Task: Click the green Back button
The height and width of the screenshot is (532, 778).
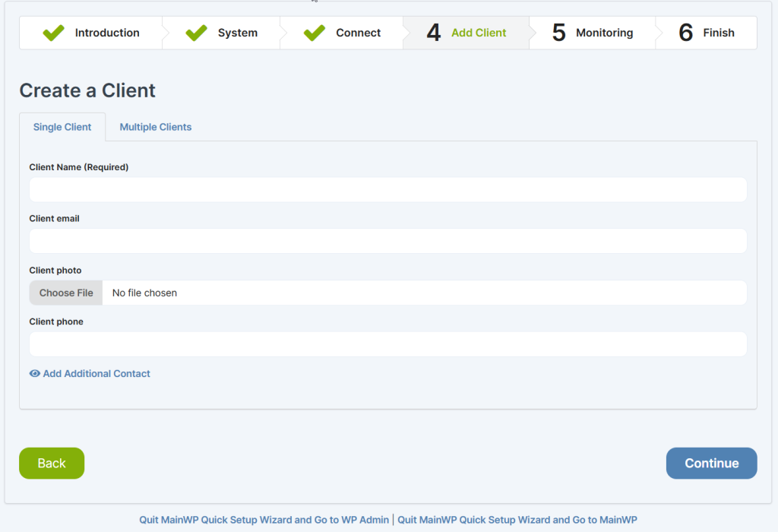Action: tap(51, 463)
